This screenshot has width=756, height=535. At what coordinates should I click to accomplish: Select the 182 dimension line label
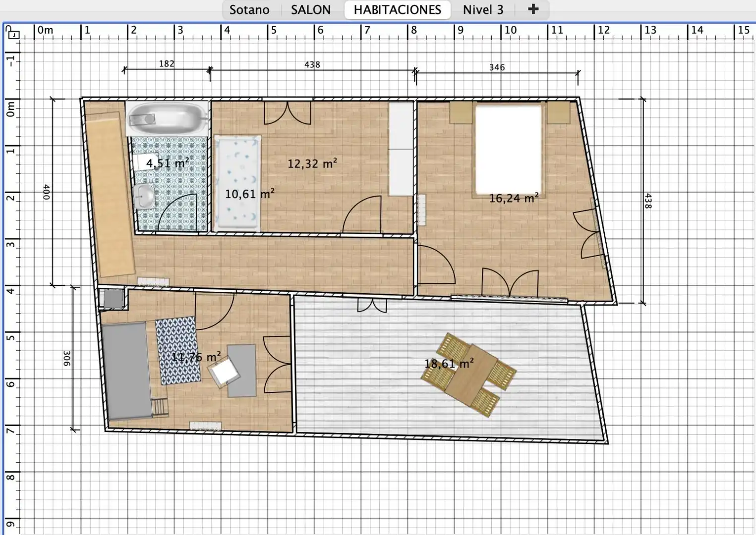tap(167, 63)
